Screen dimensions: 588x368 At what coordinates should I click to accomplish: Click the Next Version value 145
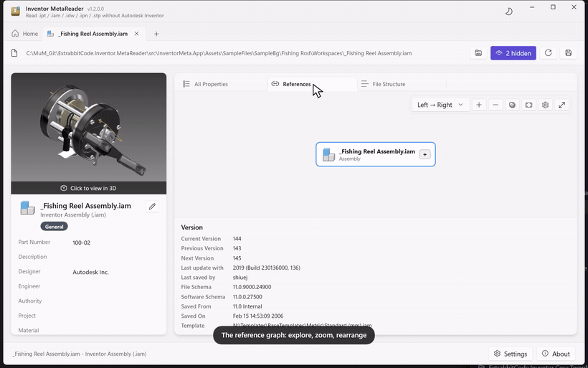(x=237, y=258)
